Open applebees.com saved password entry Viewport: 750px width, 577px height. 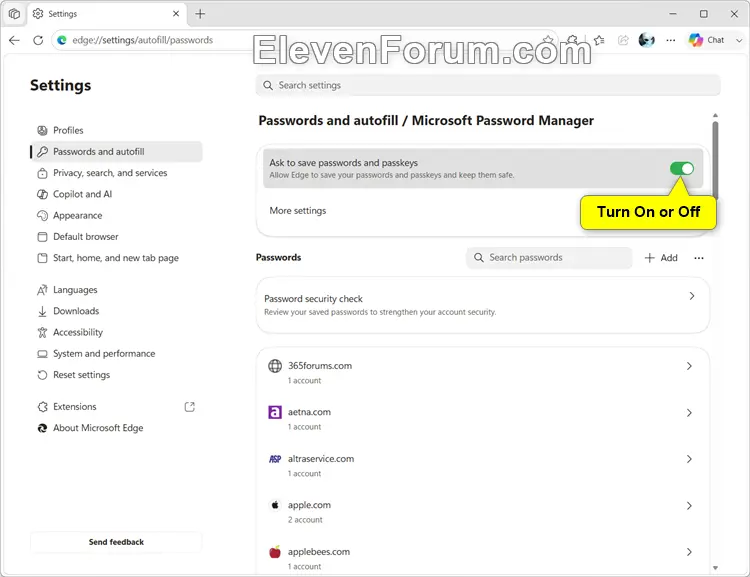483,556
